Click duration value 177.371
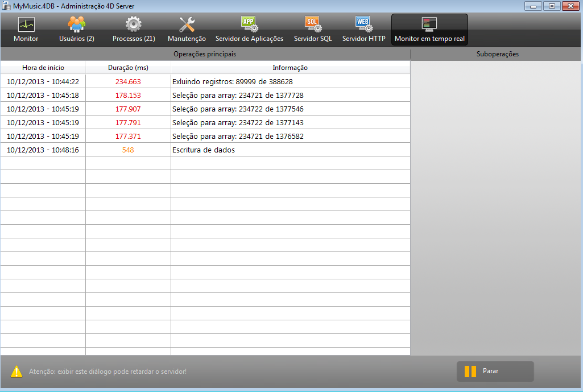This screenshot has height=392, width=583. click(128, 137)
